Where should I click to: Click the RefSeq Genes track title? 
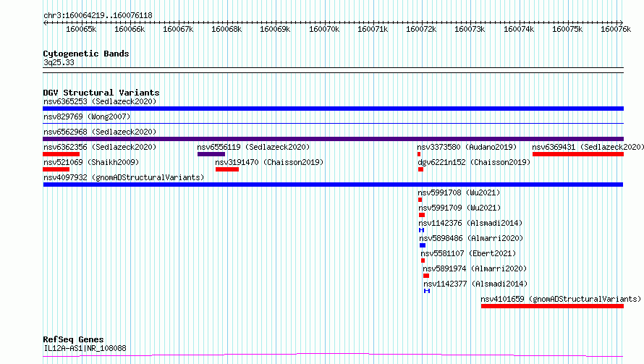click(x=73, y=339)
